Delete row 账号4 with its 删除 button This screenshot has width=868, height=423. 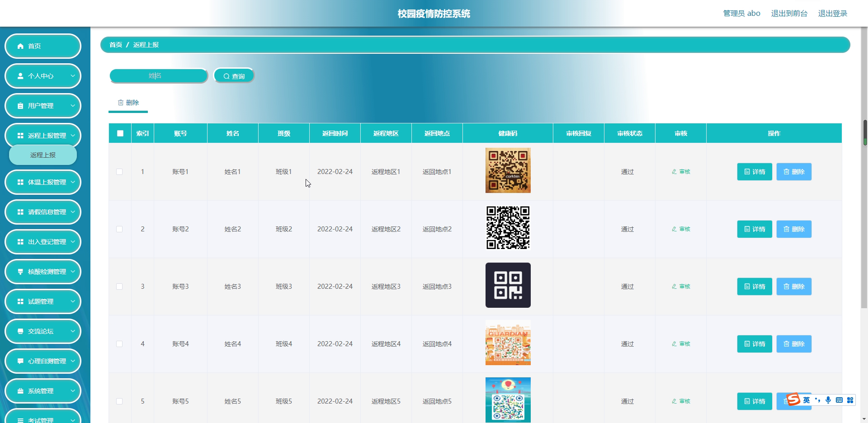point(794,344)
